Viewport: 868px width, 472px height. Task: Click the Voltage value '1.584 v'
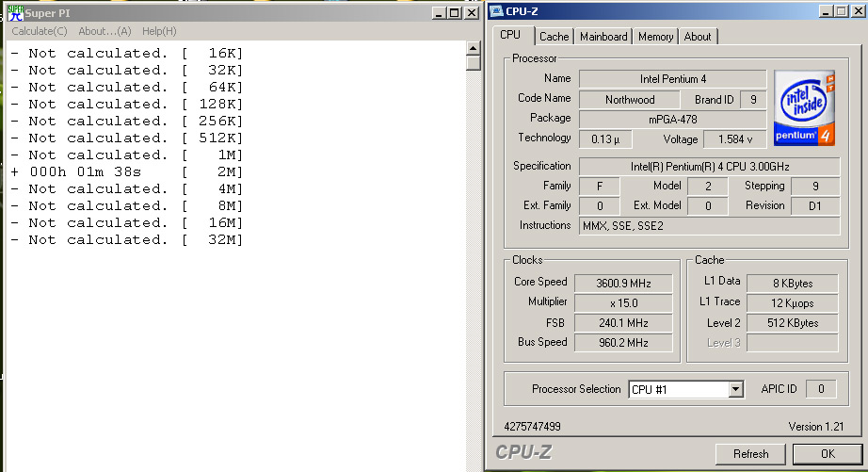click(735, 139)
